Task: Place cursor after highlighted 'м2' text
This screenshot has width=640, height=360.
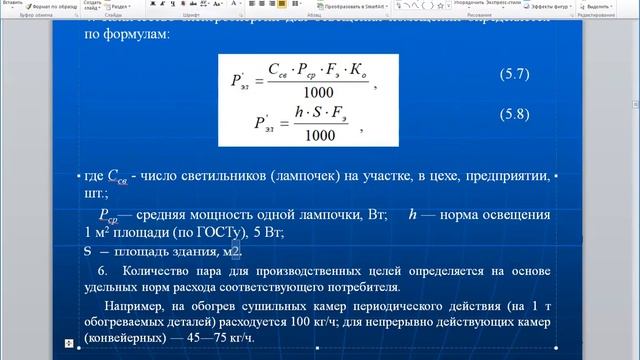Action: pos(240,252)
